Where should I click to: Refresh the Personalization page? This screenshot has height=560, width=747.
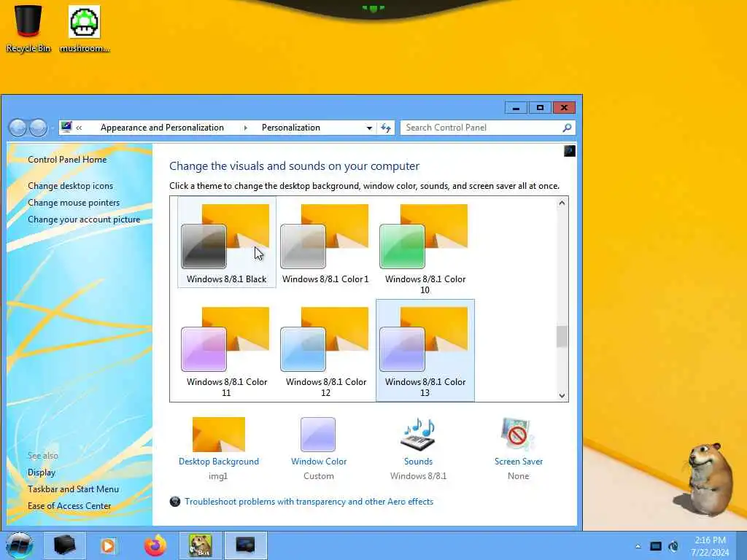point(385,128)
